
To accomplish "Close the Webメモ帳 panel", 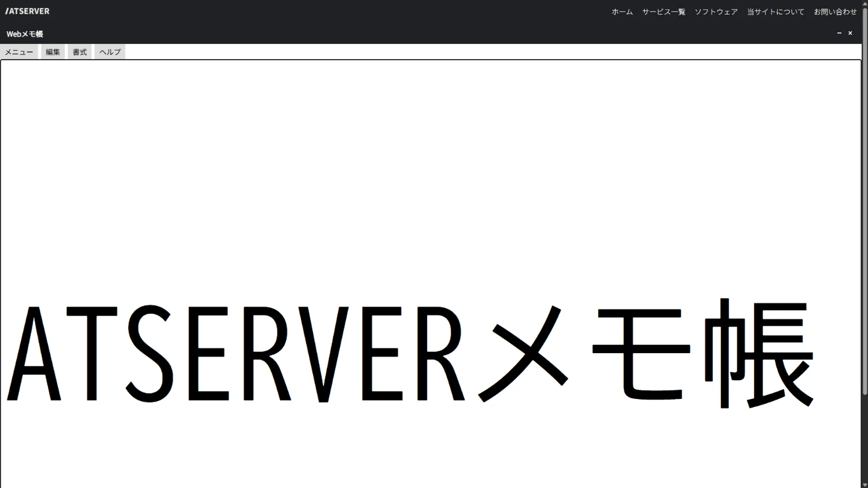I will tap(850, 34).
